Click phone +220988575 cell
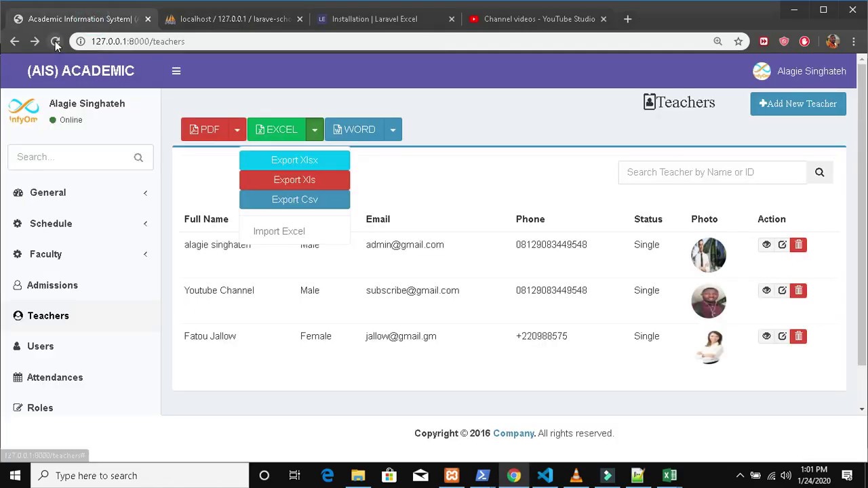This screenshot has width=868, height=488. coord(541,336)
